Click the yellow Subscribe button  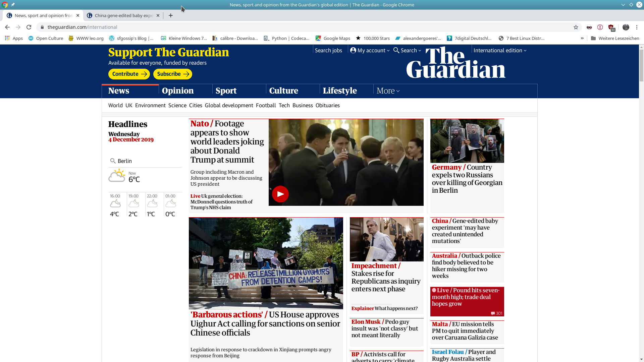point(172,74)
